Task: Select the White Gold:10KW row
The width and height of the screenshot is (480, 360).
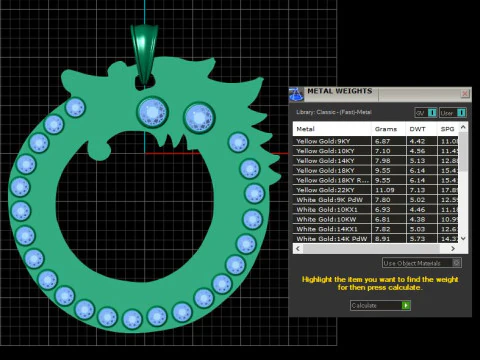Action: pos(375,219)
